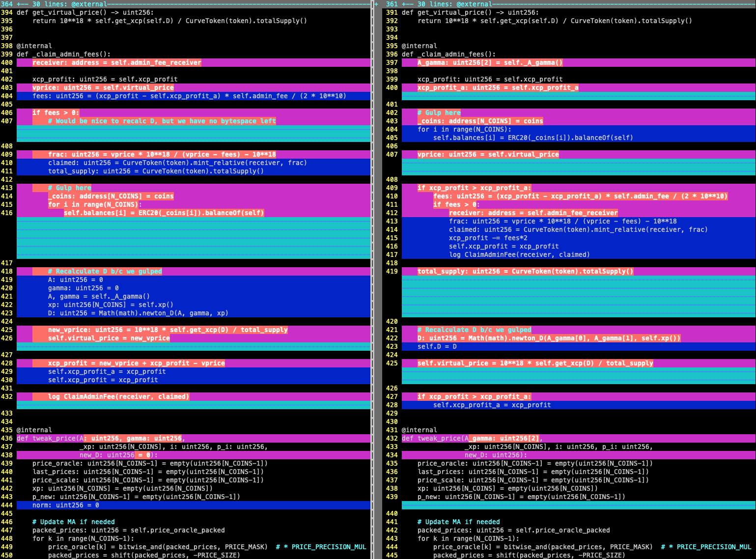Click left line 416 'self.balances[i]' statement
Screen dimensions: 756x559
pyautogui.click(x=164, y=213)
